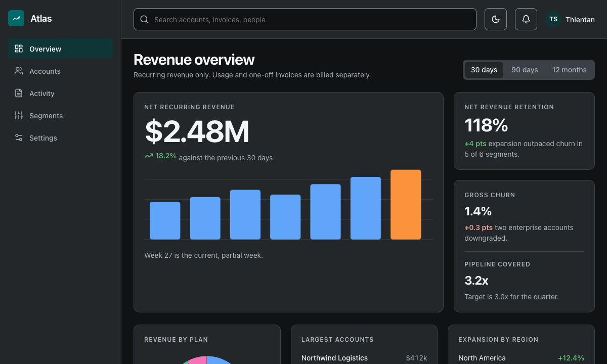Screen dimensions: 607x364
Task: Click the TS user avatar
Action: [553, 19]
